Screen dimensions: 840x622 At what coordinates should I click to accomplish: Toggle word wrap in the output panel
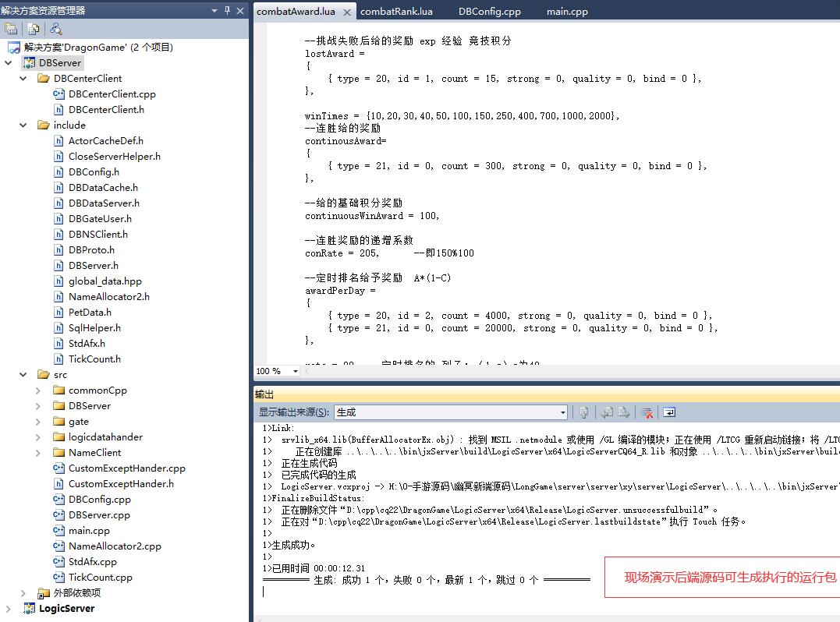pos(669,412)
